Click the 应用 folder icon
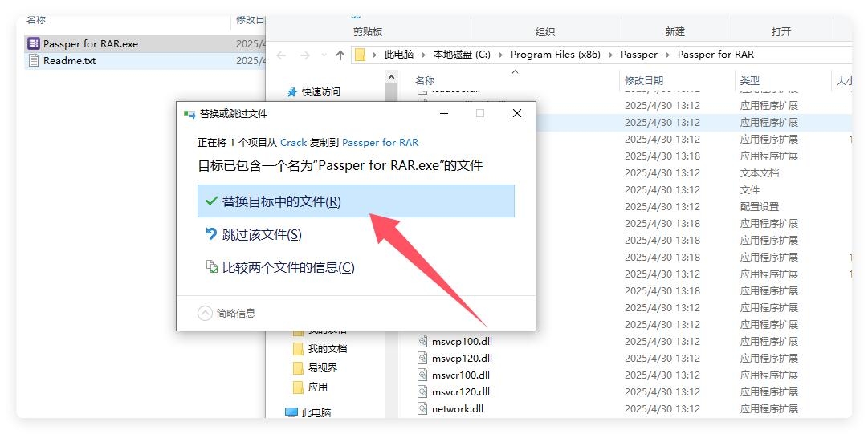Image resolution: width=868 pixels, height=434 pixels. pos(298,387)
